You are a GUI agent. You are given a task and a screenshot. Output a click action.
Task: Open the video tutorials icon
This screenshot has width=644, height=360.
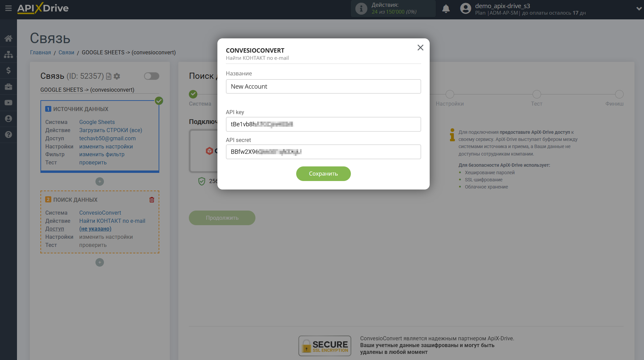pyautogui.click(x=8, y=103)
